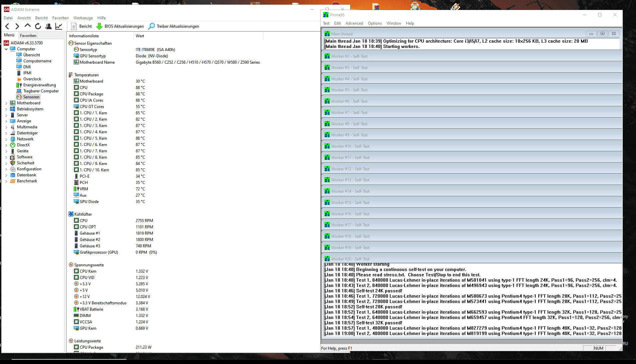Refresh the AIDA64 sensor page
636x364 pixels.
(x=38, y=26)
